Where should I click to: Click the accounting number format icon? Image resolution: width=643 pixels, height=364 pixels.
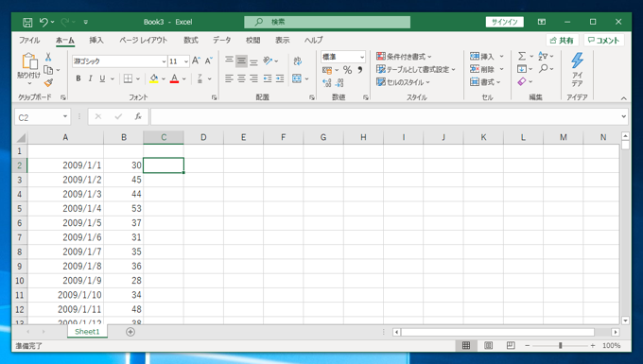327,70
